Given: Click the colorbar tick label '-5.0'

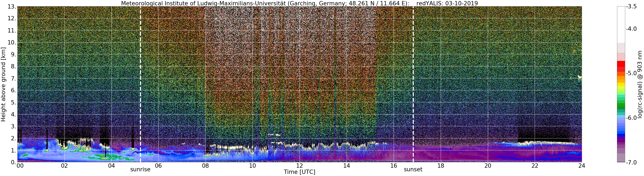Looking at the screenshot, I should click(631, 73).
